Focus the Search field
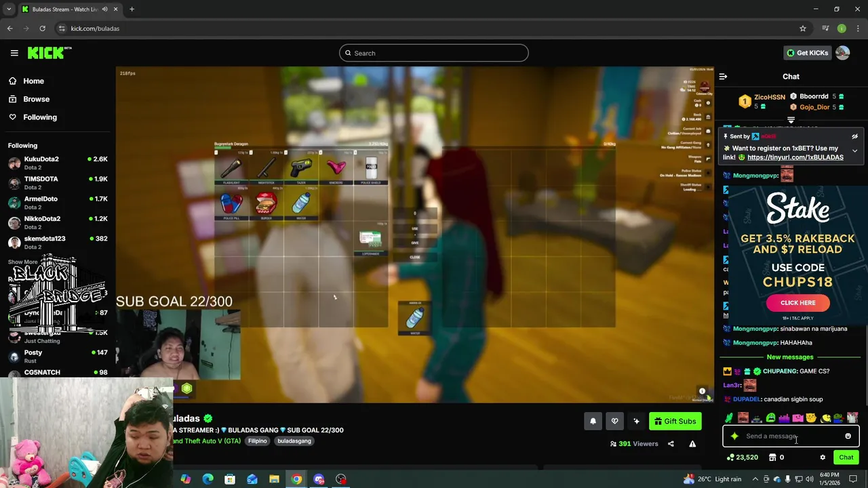This screenshot has height=488, width=868. (x=434, y=53)
